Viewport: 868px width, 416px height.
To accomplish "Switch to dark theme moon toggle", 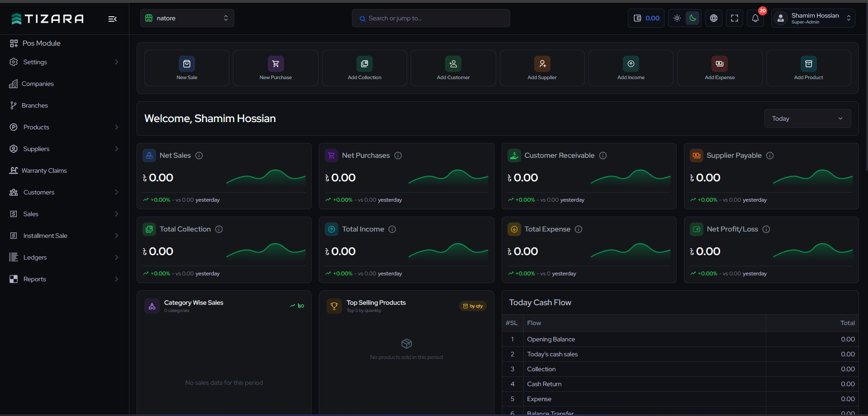I will 693,18.
